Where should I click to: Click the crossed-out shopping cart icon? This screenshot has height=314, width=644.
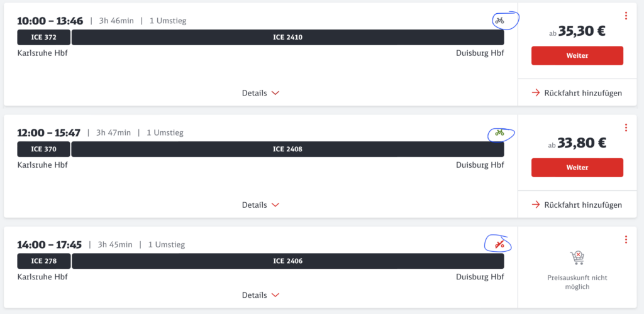point(577,258)
